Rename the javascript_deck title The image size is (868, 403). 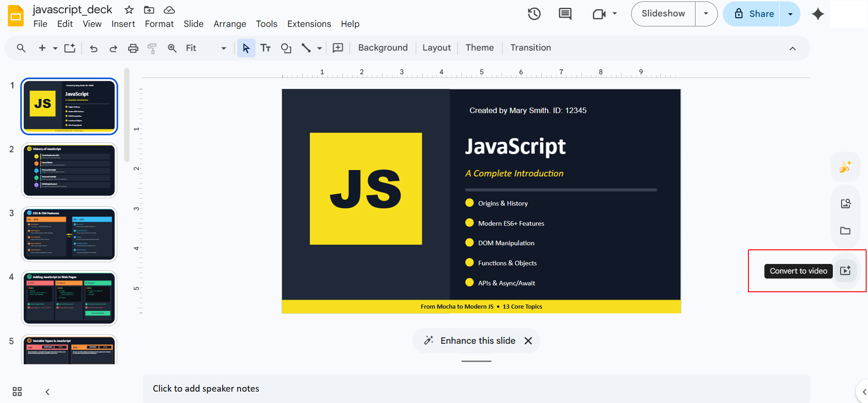pyautogui.click(x=72, y=10)
